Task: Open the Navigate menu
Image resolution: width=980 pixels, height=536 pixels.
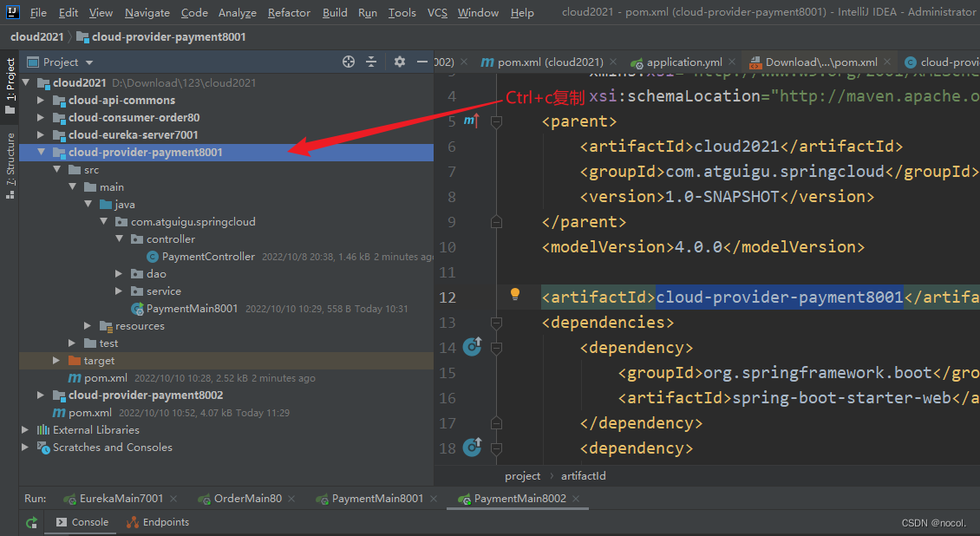Action: pos(147,12)
